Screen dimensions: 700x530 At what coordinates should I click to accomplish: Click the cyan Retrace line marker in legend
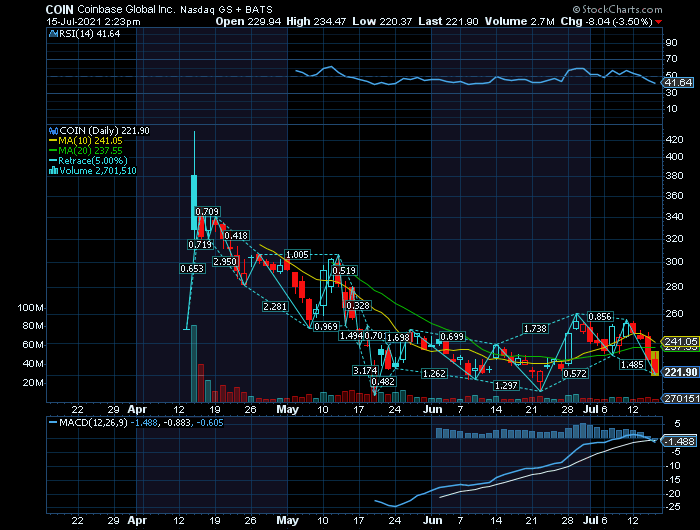click(53, 161)
